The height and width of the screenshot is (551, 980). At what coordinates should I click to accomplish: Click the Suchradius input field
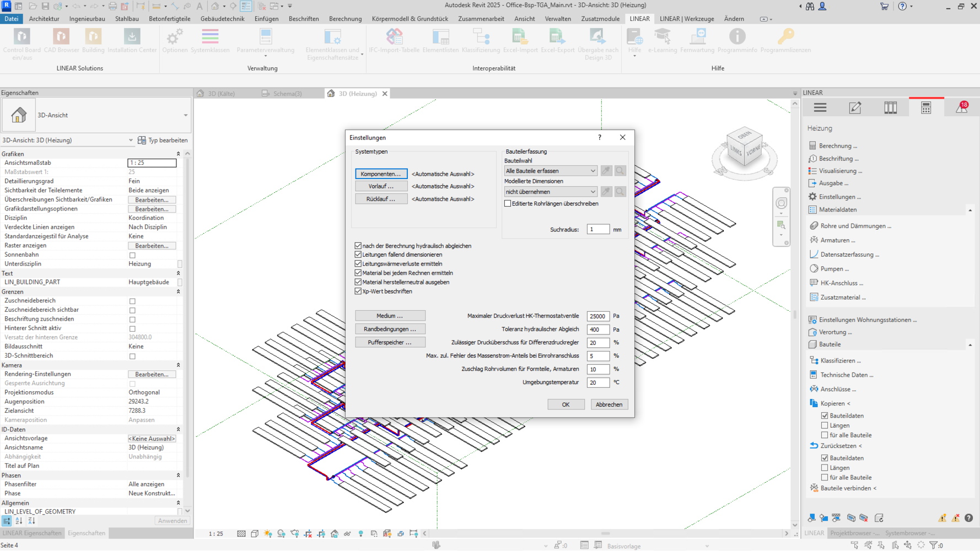pos(597,230)
